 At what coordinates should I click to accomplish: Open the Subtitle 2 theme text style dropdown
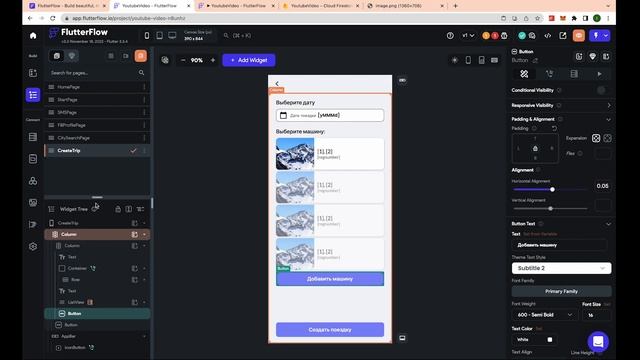[561, 268]
